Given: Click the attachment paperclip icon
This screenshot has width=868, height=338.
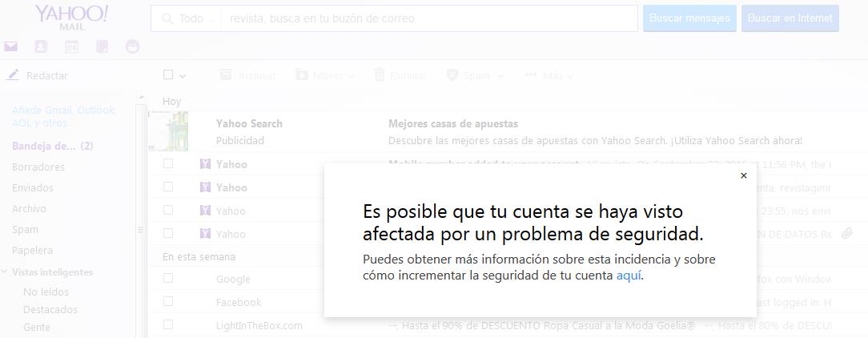Looking at the screenshot, I should pos(847,234).
